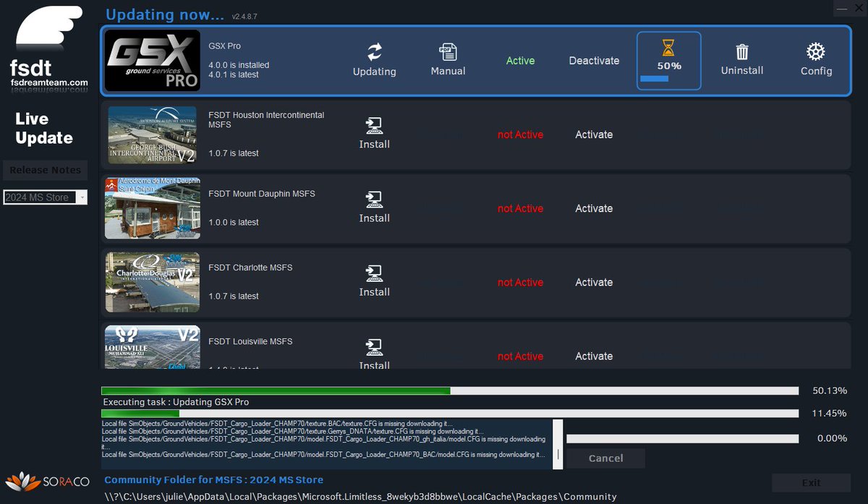Deactivate GSX Pro
This screenshot has width=868, height=504.
[594, 61]
